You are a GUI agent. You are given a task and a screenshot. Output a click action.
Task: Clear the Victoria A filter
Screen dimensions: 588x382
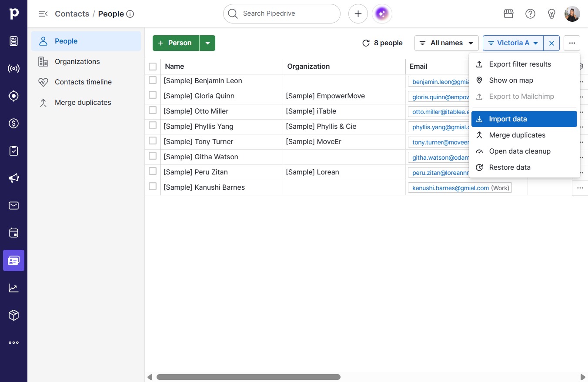(x=551, y=43)
